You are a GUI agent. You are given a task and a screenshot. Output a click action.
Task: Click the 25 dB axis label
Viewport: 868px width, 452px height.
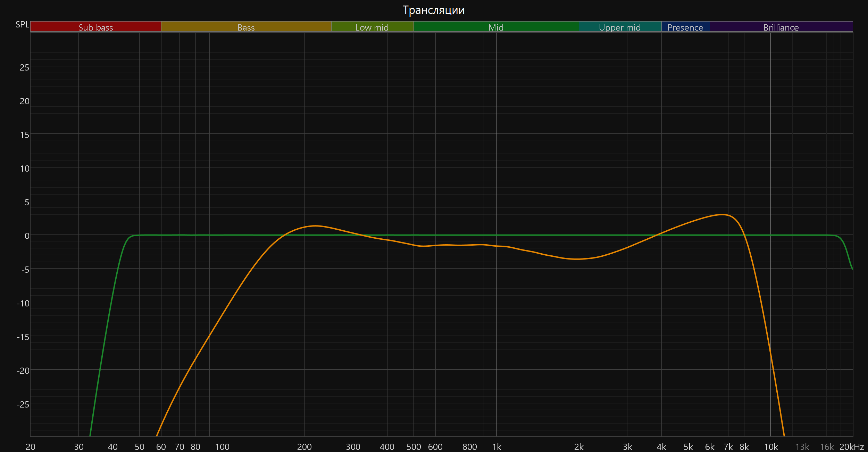(24, 67)
